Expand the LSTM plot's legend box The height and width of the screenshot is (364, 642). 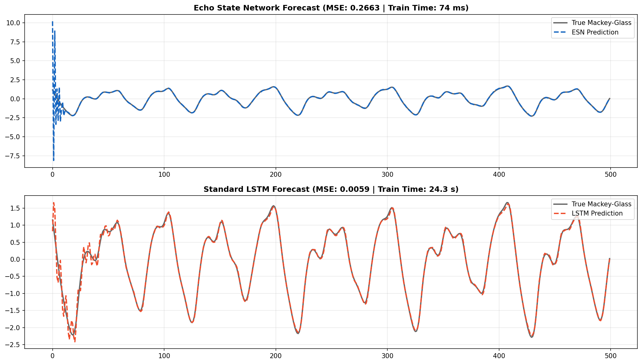click(593, 208)
